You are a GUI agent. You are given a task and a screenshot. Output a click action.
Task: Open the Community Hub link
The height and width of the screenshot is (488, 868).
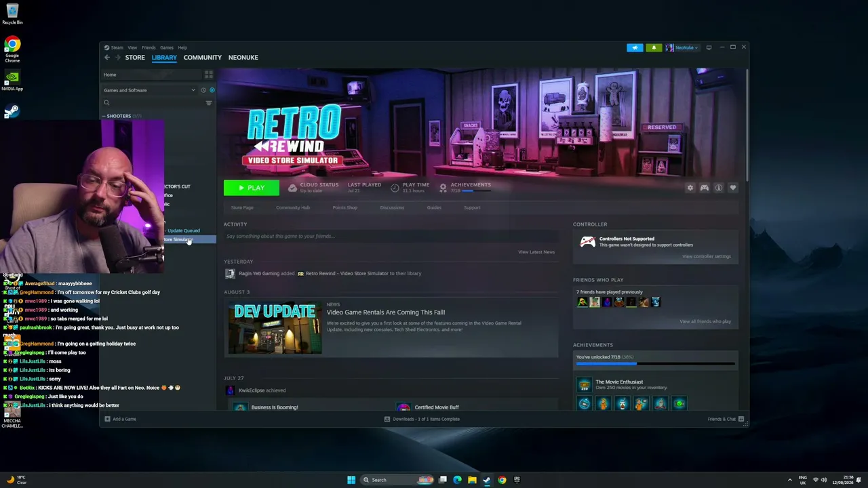click(x=293, y=207)
